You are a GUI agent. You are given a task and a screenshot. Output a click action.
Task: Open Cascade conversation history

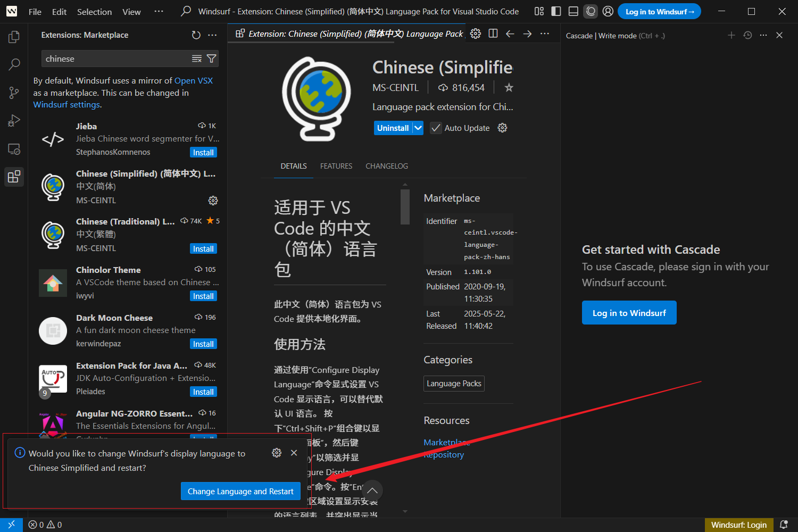747,35
